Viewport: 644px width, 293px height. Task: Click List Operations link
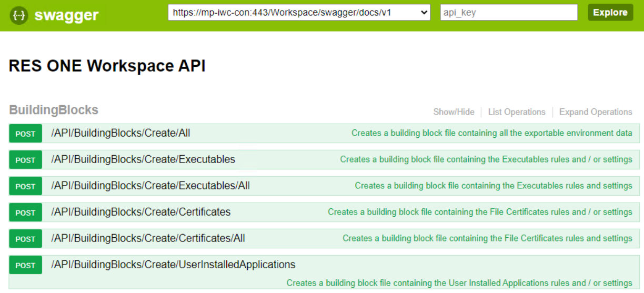pos(517,112)
